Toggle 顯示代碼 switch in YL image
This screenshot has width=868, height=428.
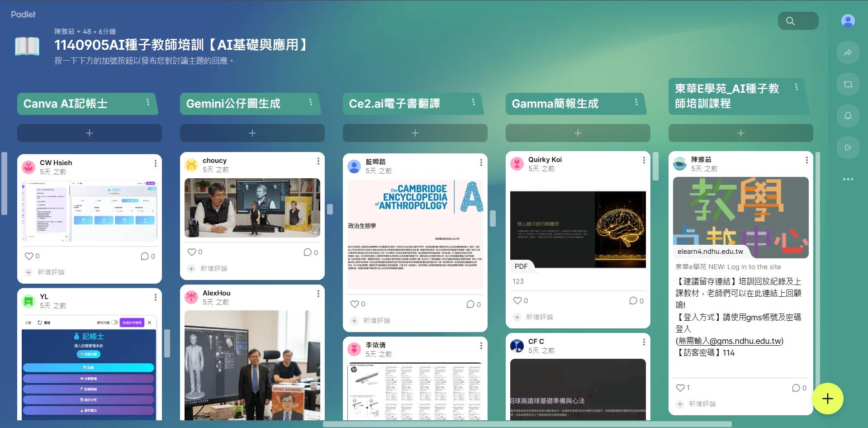(x=114, y=323)
